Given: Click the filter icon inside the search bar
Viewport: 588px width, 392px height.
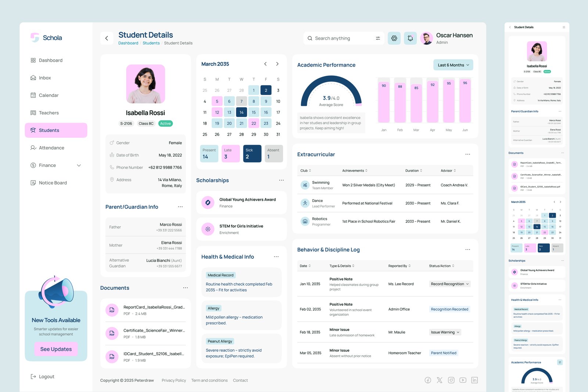Looking at the screenshot, I should [377, 38].
